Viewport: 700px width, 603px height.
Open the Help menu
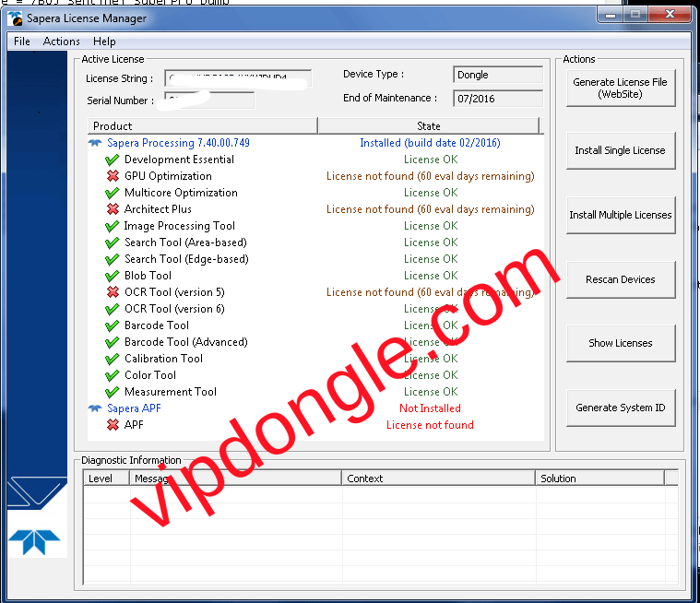point(104,41)
